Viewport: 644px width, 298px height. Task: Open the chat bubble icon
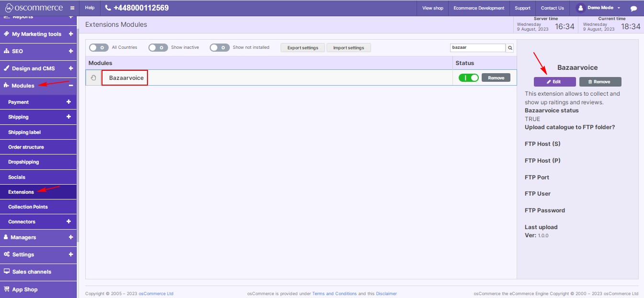633,9
